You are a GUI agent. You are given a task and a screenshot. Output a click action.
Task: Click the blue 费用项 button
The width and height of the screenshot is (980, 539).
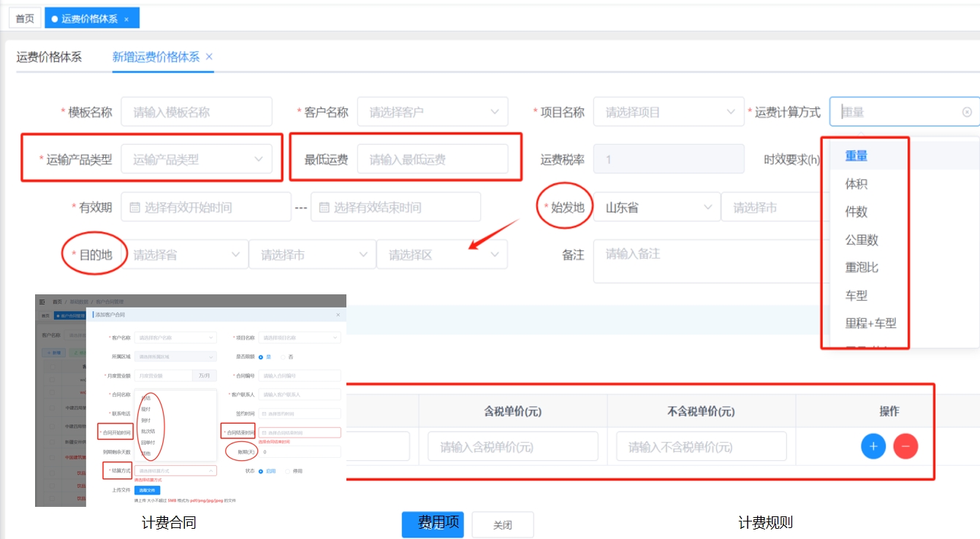[x=433, y=524]
